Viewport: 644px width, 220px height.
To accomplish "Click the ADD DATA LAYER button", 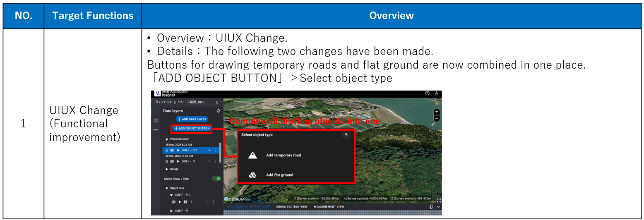I will (192, 119).
